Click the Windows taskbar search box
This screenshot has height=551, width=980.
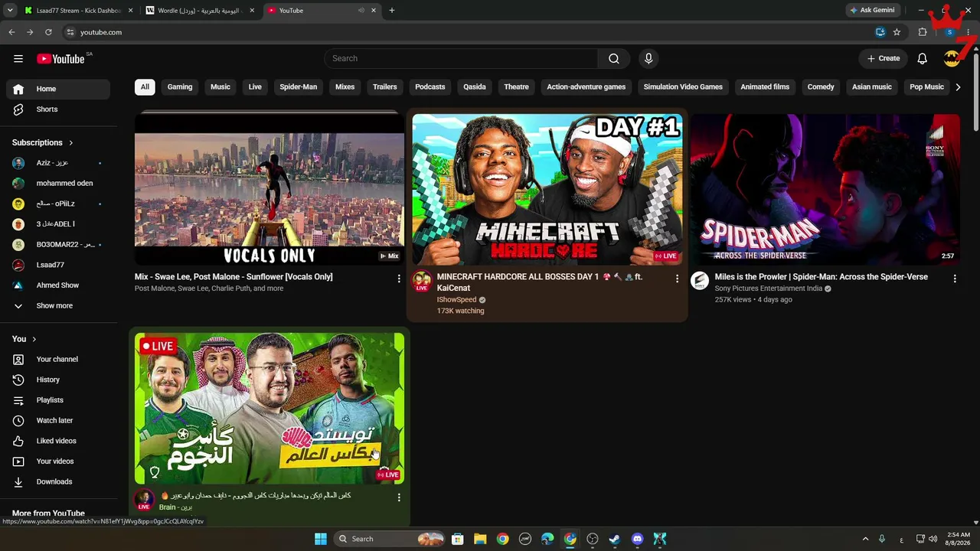coord(390,539)
